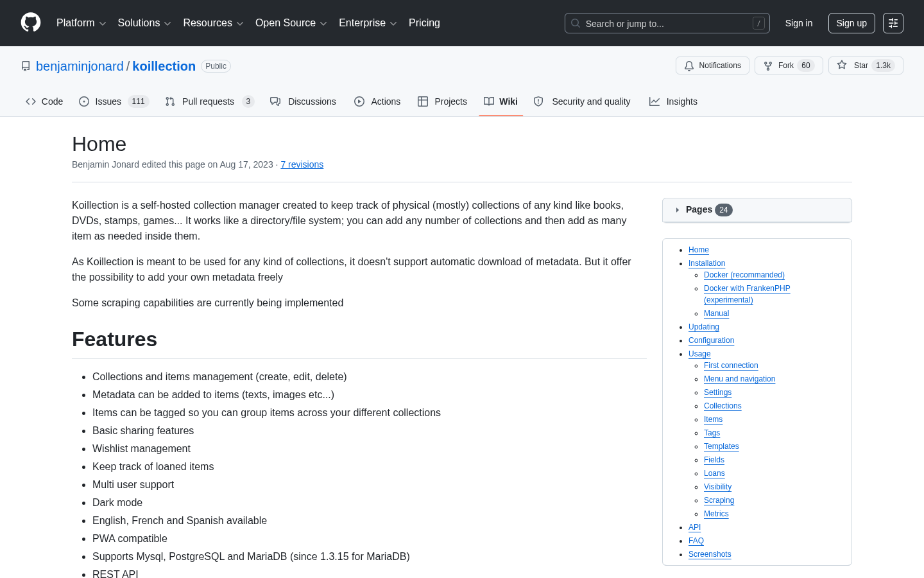Open the API wiki page
Image resolution: width=924 pixels, height=578 pixels.
pyautogui.click(x=694, y=527)
